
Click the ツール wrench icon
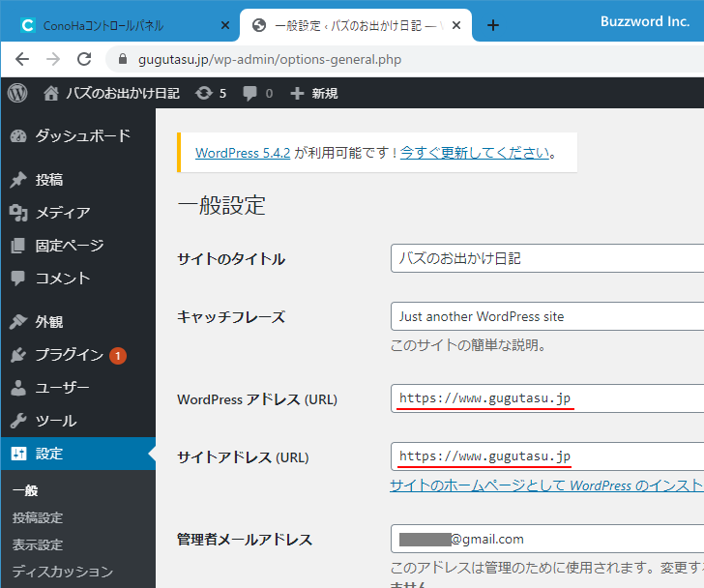pyautogui.click(x=18, y=421)
